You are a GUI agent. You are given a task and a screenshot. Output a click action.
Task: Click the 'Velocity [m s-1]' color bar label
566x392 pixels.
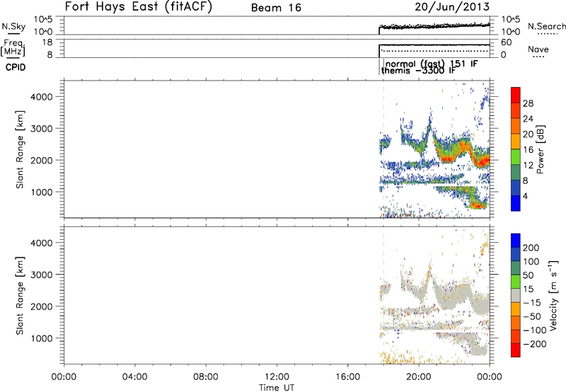click(553, 295)
